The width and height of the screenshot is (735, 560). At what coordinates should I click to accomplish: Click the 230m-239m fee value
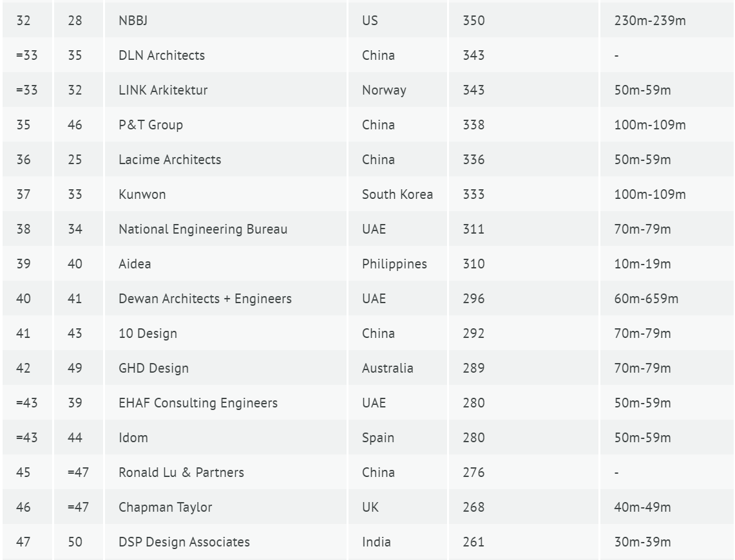click(x=650, y=21)
